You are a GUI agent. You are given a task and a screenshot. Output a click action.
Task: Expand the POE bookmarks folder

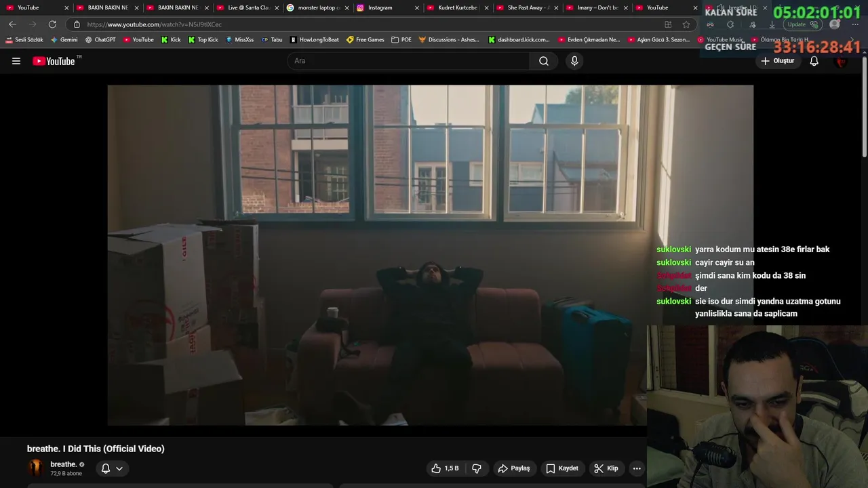(401, 40)
